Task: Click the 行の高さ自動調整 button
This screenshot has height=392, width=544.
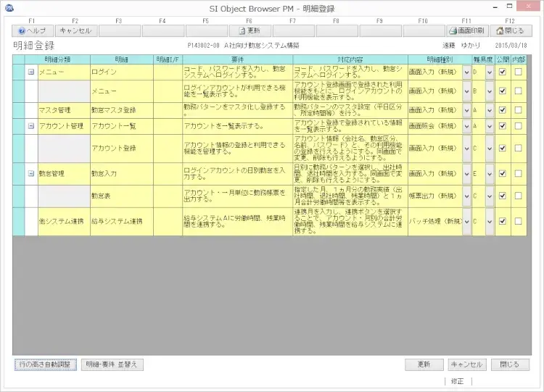Action: (45, 364)
